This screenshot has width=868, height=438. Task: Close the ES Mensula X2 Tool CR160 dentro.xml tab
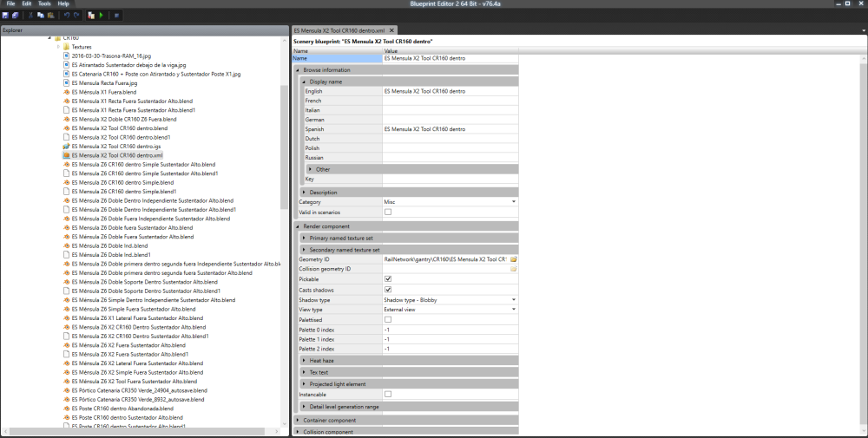coord(391,30)
